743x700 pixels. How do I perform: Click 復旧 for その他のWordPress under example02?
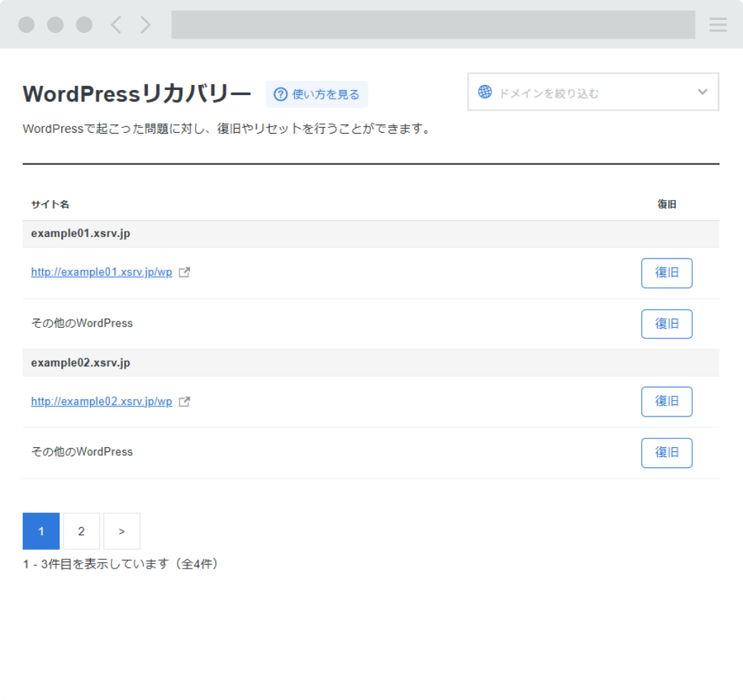click(x=667, y=453)
